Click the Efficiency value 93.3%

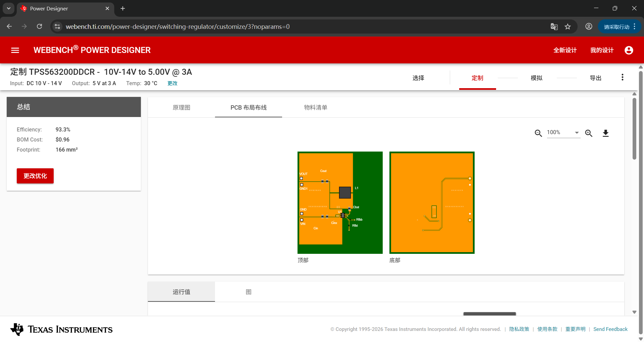tap(63, 129)
